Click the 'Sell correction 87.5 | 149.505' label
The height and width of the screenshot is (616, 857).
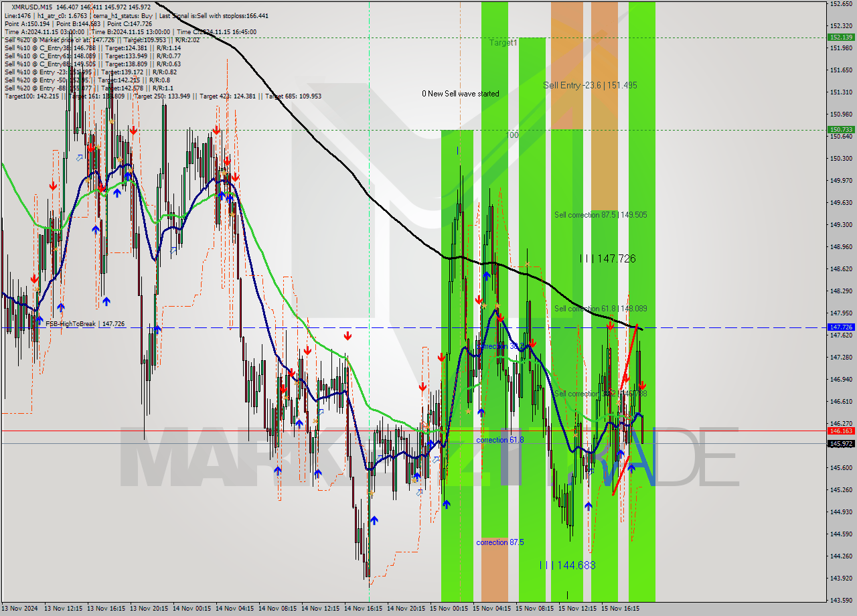point(601,215)
